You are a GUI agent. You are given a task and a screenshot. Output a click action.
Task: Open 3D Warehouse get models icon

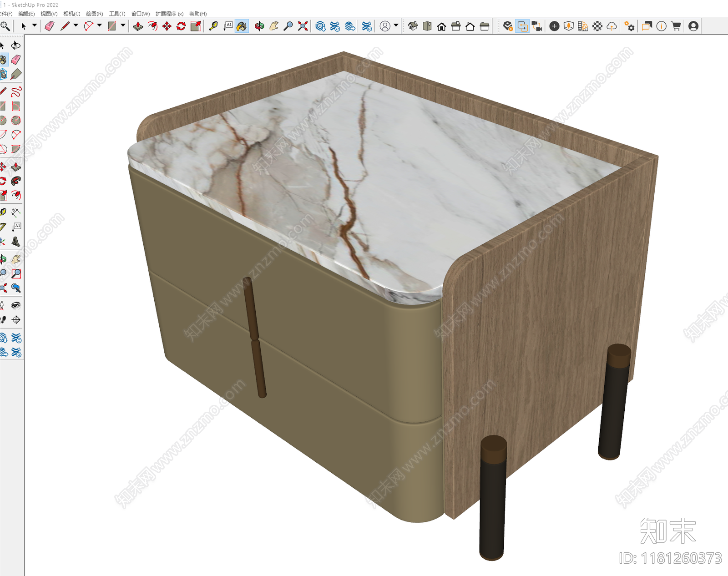point(320,26)
